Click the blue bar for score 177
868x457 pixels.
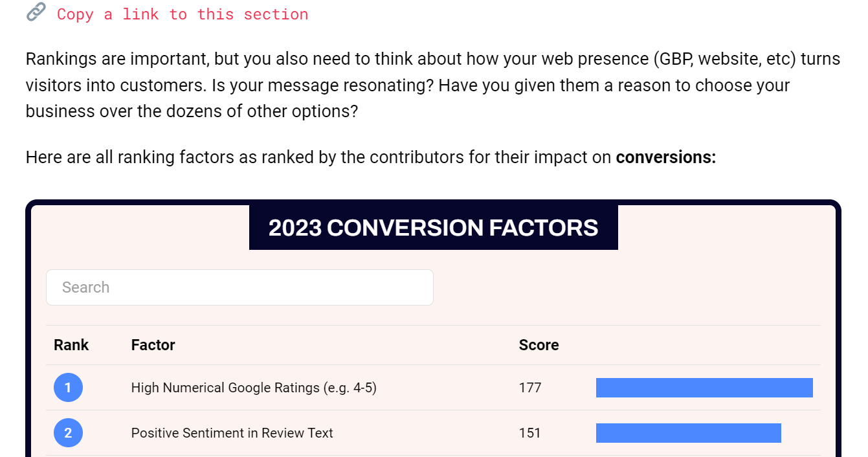(x=704, y=388)
